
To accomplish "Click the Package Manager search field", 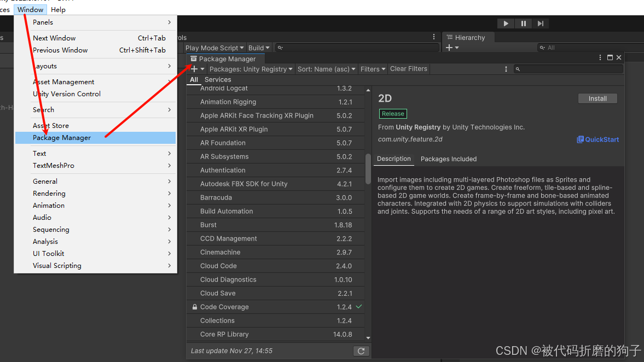I will click(568, 69).
